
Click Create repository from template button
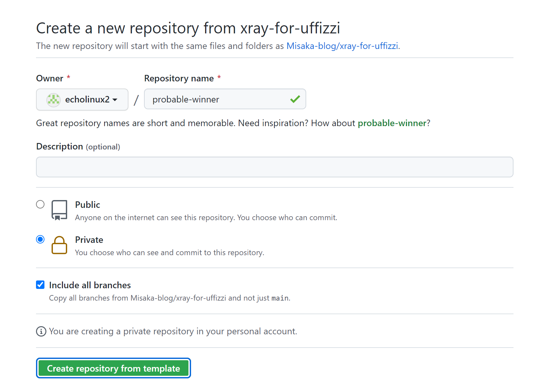point(114,368)
